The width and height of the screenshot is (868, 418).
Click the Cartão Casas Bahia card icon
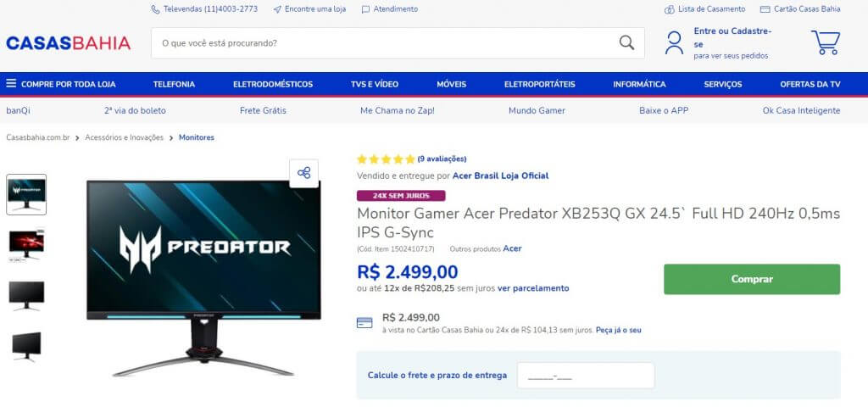pyautogui.click(x=765, y=9)
